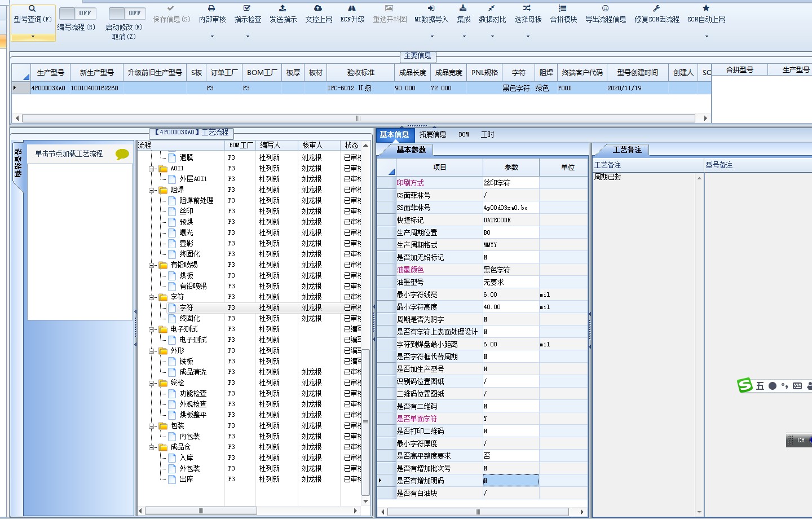Click the 阻焊 folder icon in tree

coord(163,190)
